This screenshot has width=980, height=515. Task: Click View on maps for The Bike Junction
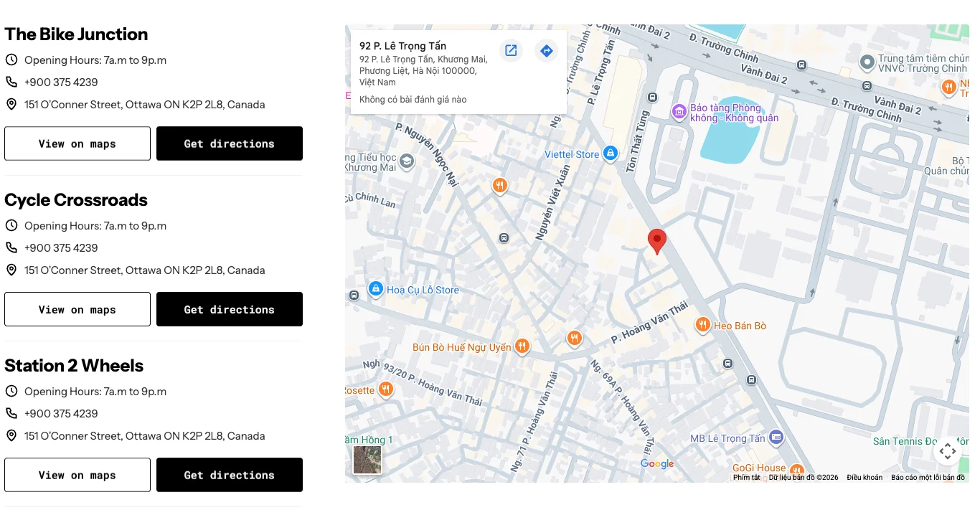[77, 143]
